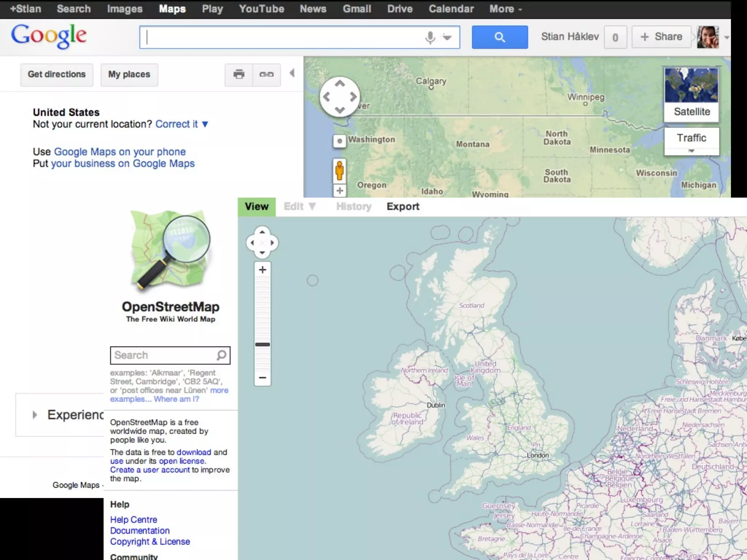747x560 pixels.
Task: Click the microphone voice search icon
Action: coord(430,37)
